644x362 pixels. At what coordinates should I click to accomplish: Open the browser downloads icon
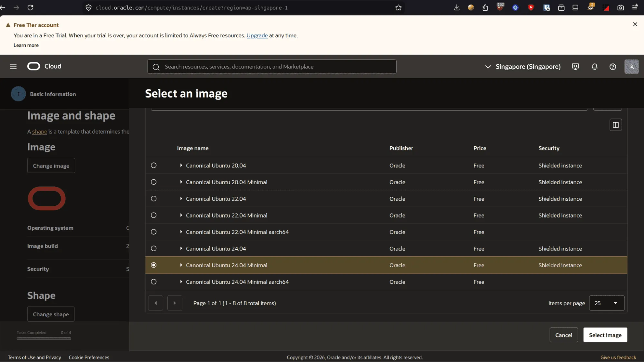click(x=457, y=7)
